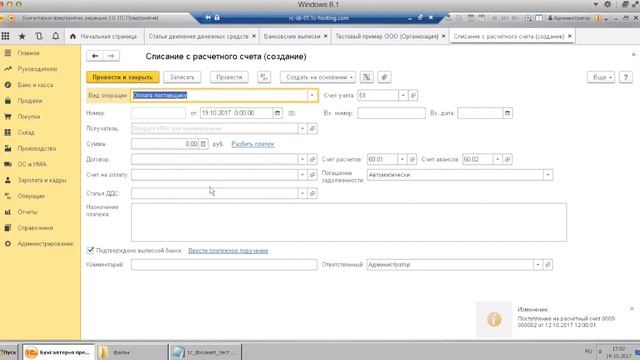Expand Договор dropdown arrow

(x=302, y=159)
